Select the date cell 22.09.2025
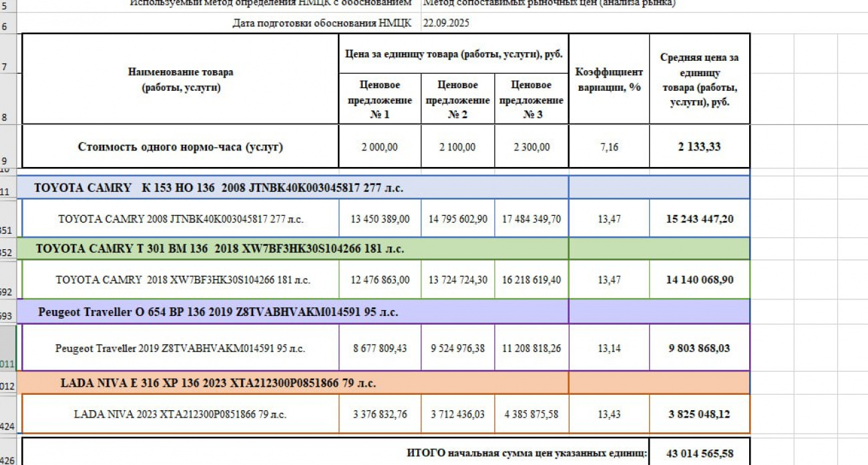 446,23
